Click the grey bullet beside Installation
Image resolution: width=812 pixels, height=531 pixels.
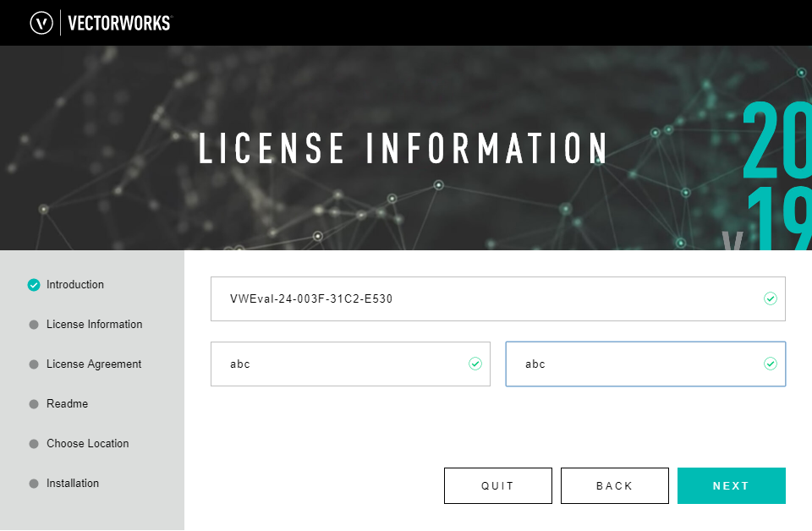point(34,484)
